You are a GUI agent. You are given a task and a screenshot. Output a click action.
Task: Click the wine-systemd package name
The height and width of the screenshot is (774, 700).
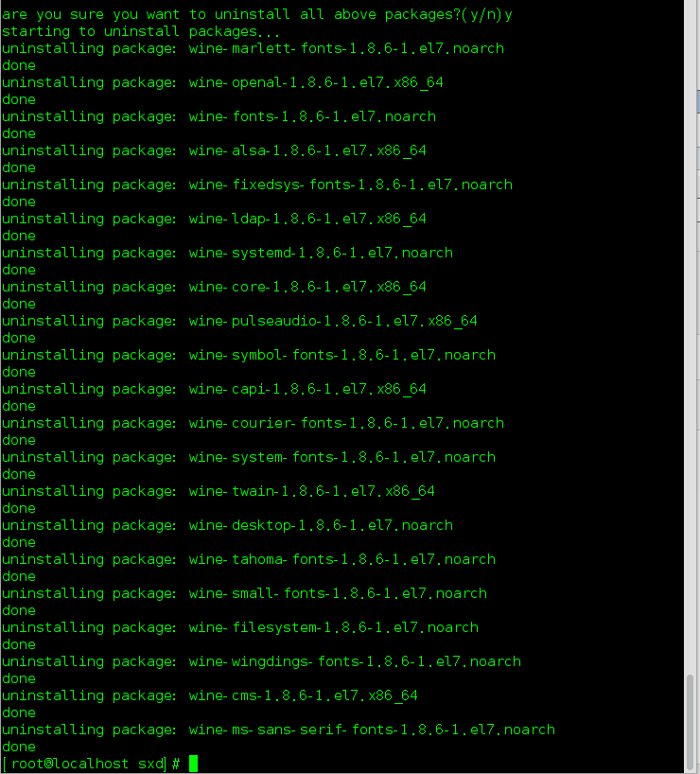pyautogui.click(x=321, y=253)
